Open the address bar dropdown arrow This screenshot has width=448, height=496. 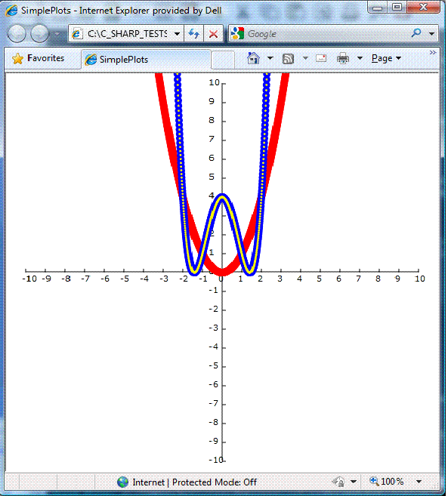coord(177,33)
